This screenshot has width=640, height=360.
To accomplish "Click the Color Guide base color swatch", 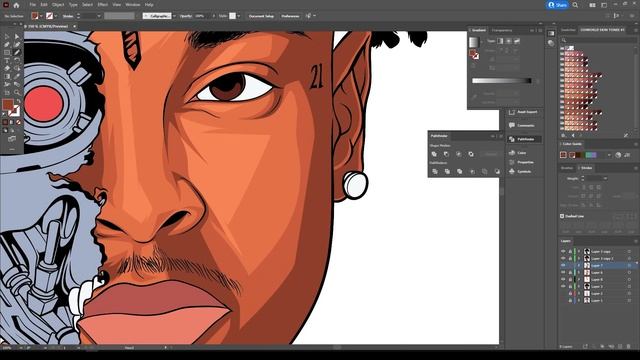I will pyautogui.click(x=563, y=155).
